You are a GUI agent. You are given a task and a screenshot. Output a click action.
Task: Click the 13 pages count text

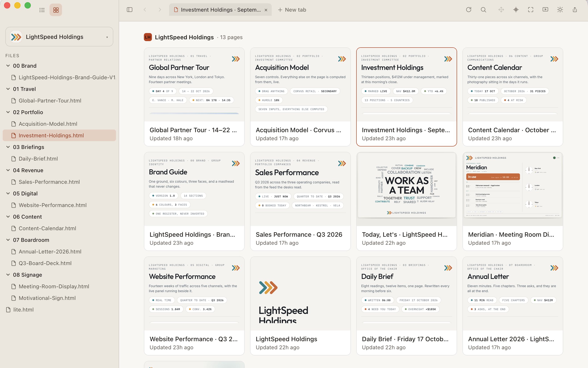pos(231,37)
